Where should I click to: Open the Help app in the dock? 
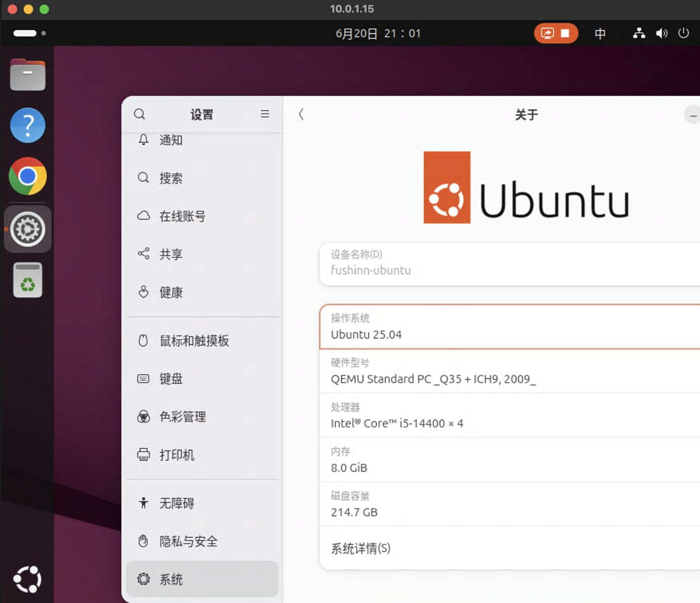coord(27,125)
